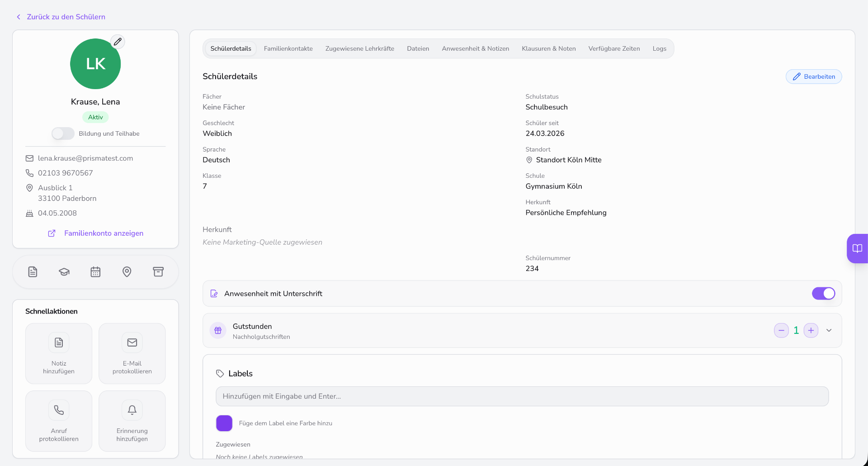The width and height of the screenshot is (868, 466).
Task: Click the email lena.krause@prismatest.com
Action: pos(85,158)
